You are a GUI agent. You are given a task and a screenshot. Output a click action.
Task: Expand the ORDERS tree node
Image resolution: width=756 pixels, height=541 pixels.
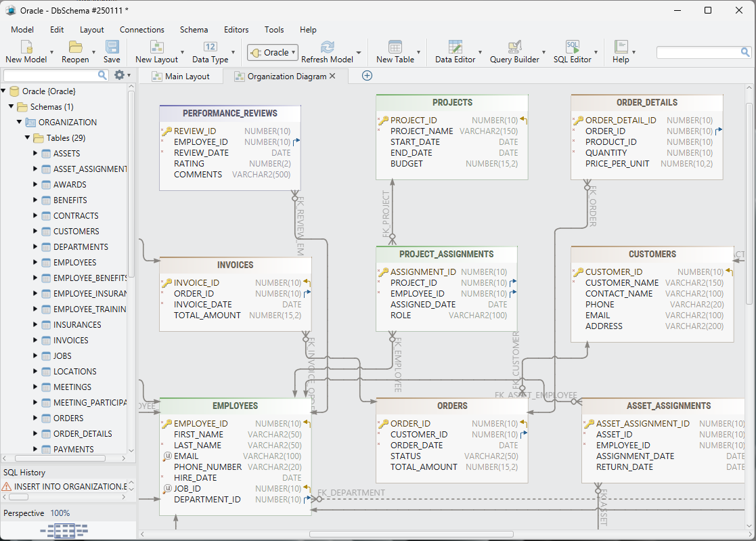(35, 418)
